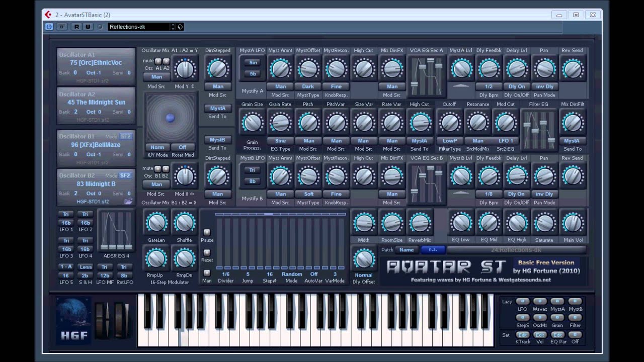
Task: Click the Grain Rate knob
Action: 280,123
